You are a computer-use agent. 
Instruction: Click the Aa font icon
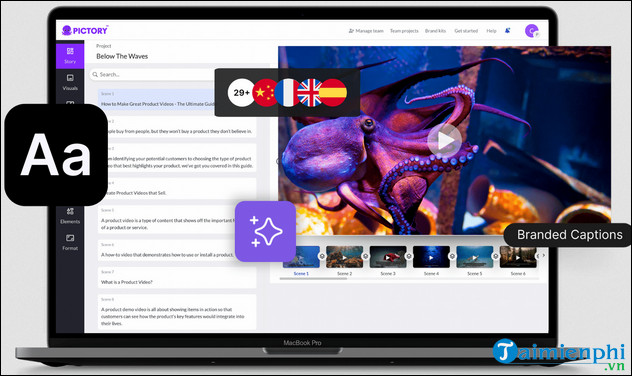[x=56, y=155]
